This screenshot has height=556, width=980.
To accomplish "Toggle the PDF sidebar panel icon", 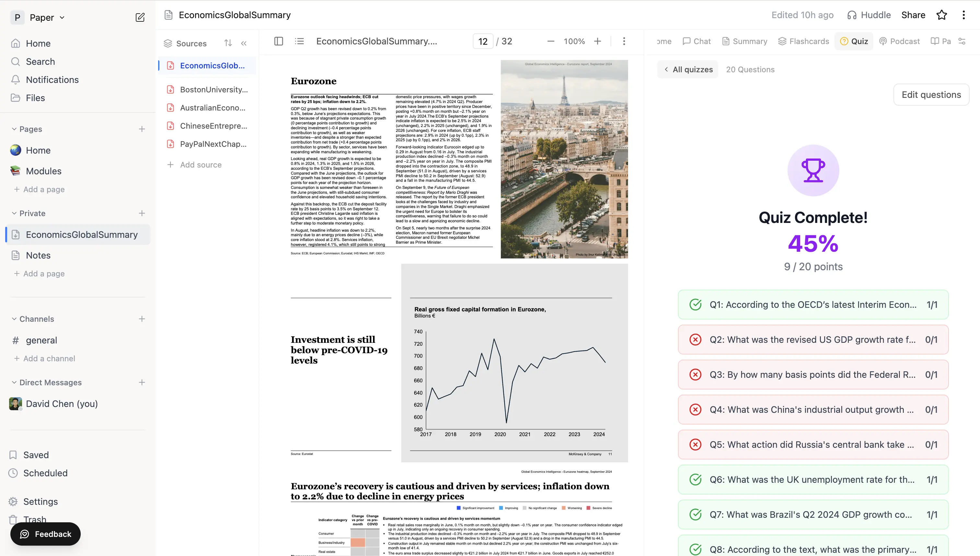I will click(x=279, y=41).
